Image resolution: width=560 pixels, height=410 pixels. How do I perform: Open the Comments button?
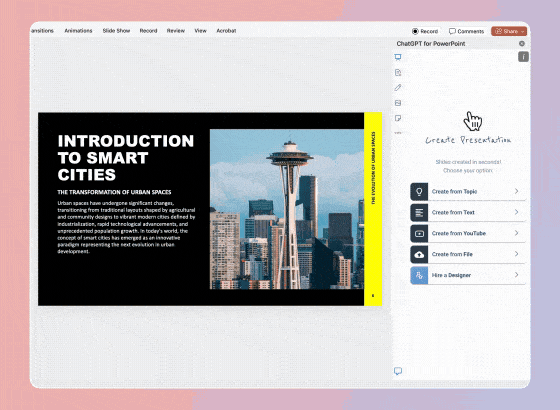click(x=466, y=31)
